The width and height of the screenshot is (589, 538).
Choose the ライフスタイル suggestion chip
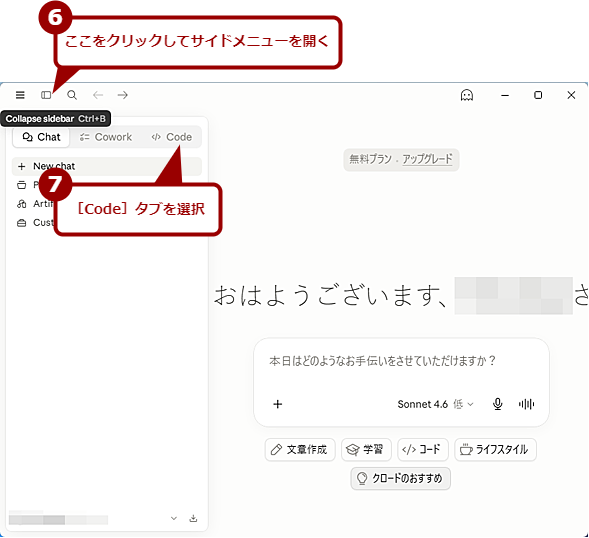coord(495,449)
